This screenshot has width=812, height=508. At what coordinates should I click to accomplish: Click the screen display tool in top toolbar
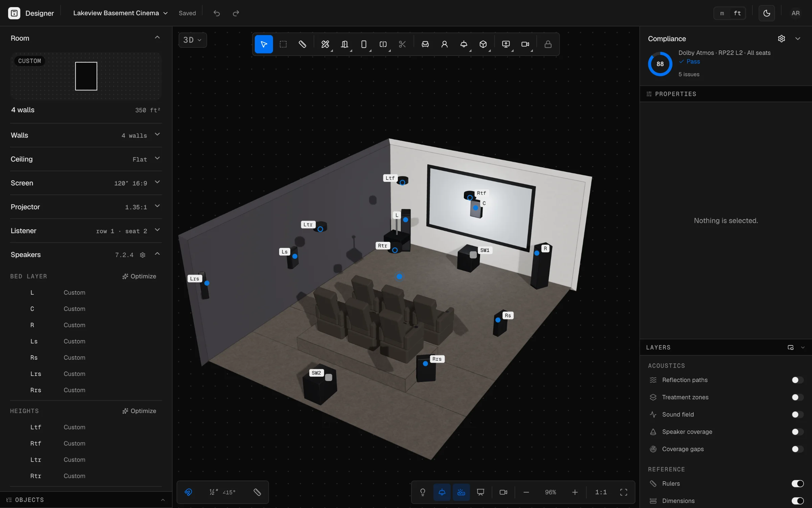click(506, 44)
